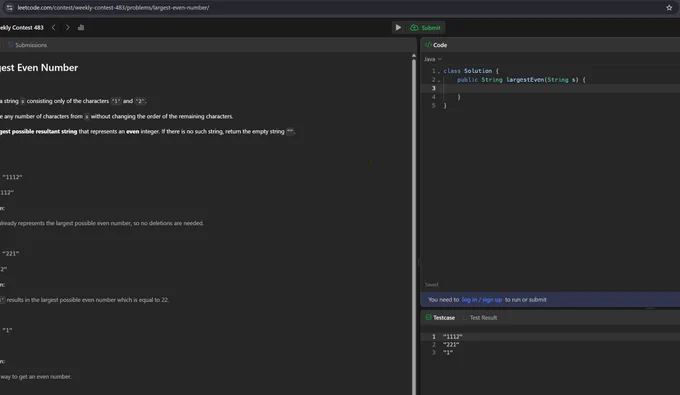Click the Largest Even Number heading
The height and width of the screenshot is (395, 680).
39,68
